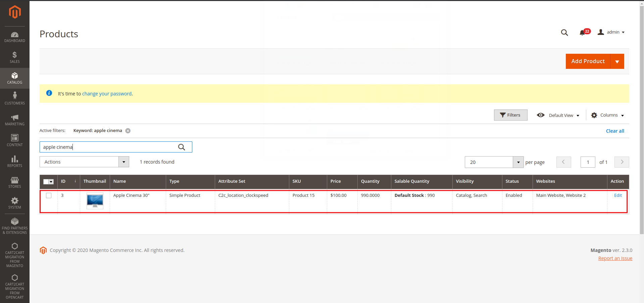Image resolution: width=644 pixels, height=303 pixels.
Task: Open the Apple Cinema product thumbnail
Action: [x=95, y=201]
